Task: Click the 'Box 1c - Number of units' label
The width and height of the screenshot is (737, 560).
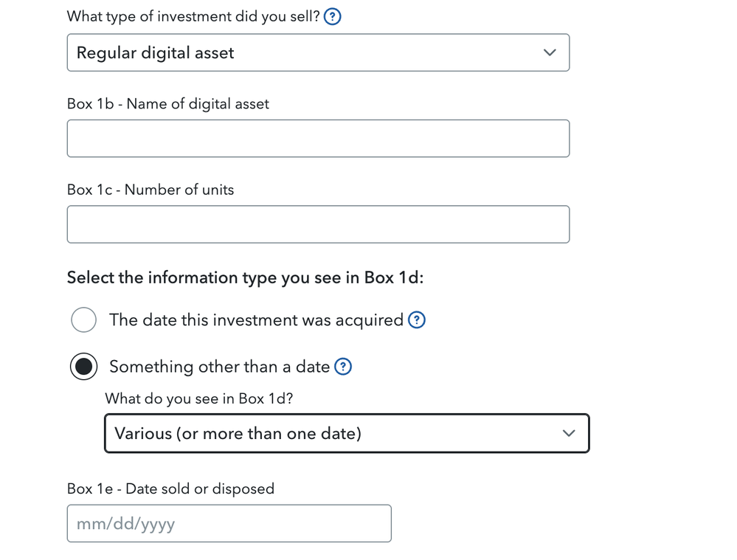Action: (150, 190)
